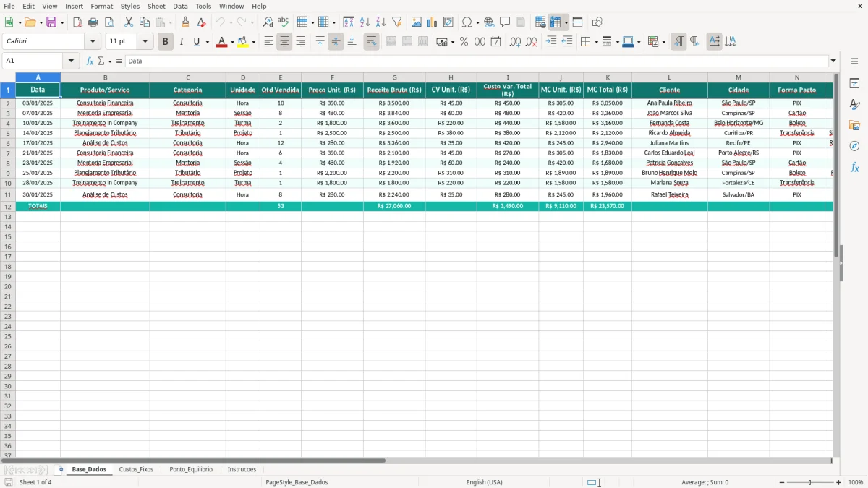
Task: Open sidebar Properties panel
Action: click(x=854, y=84)
